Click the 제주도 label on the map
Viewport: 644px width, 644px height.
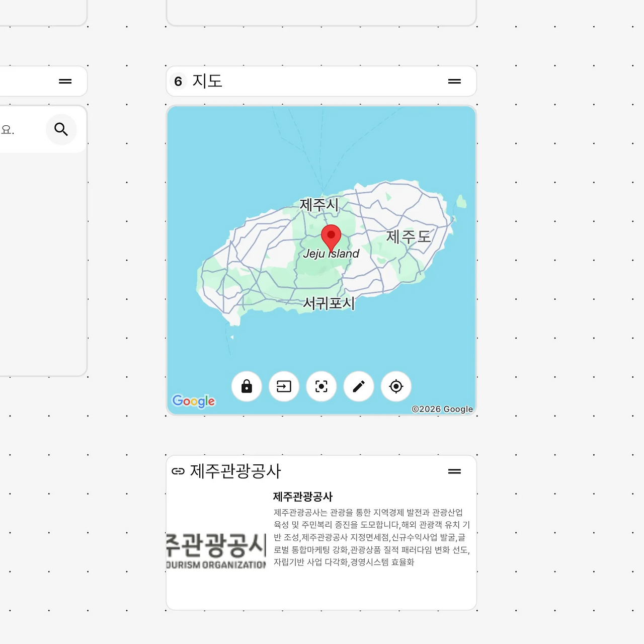[409, 236]
